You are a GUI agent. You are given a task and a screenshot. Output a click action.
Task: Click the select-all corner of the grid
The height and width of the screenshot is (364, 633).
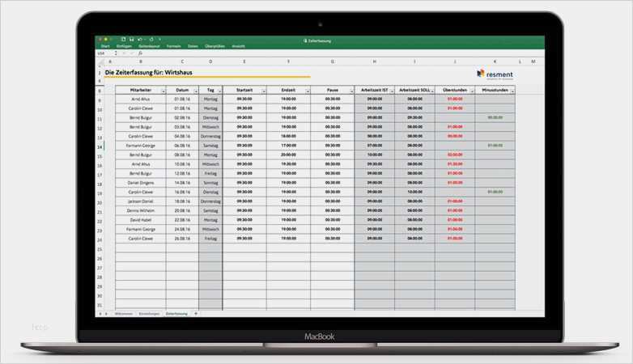click(x=100, y=61)
